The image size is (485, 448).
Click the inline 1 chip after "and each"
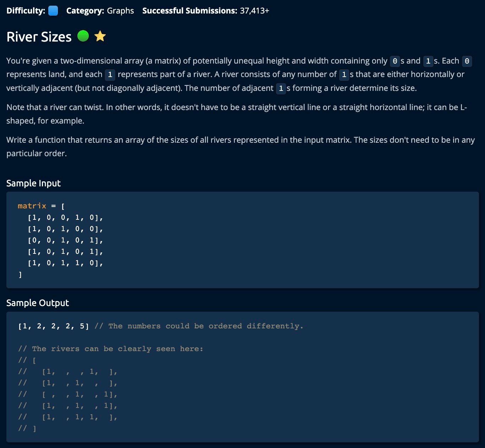pos(110,75)
